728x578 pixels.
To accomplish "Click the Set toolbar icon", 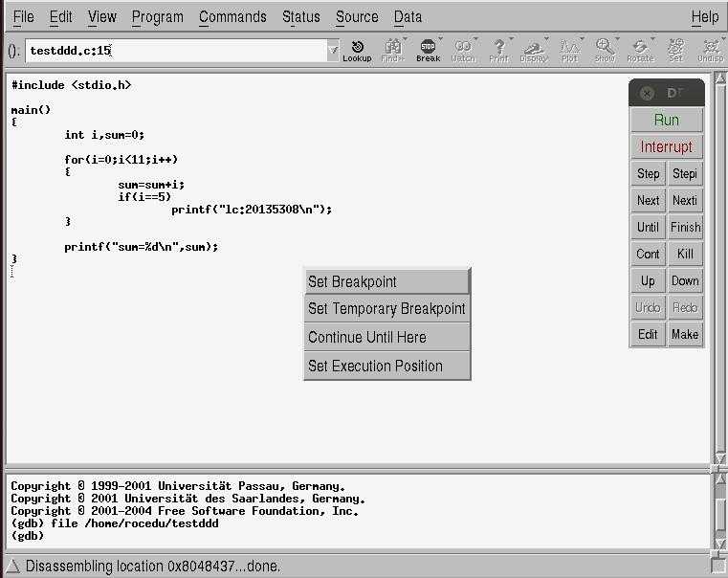I will click(x=675, y=51).
